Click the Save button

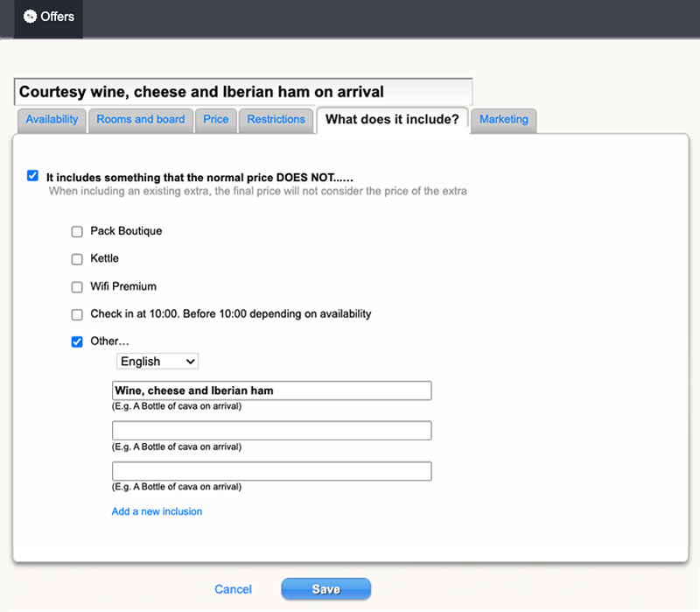(x=325, y=589)
